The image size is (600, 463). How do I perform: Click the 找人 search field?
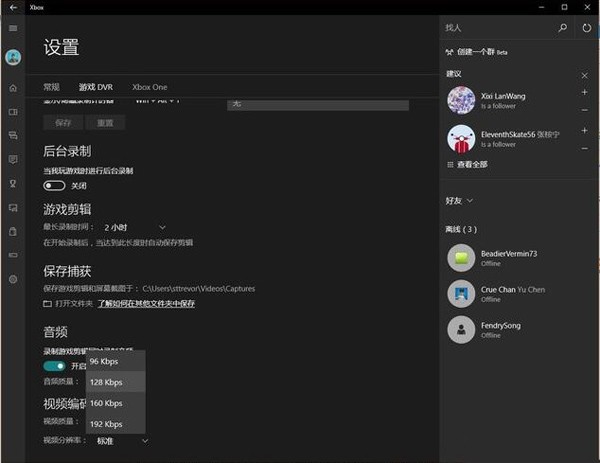coord(499,28)
